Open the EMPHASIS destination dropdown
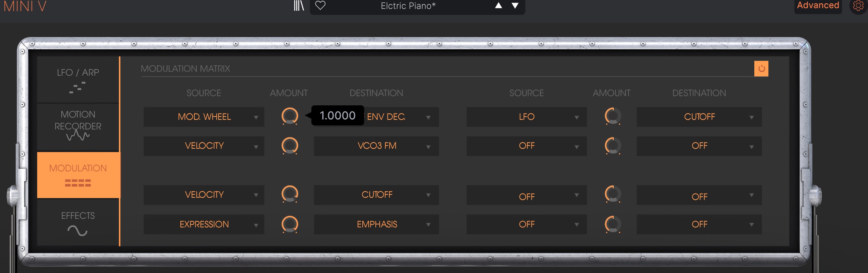 point(376,224)
